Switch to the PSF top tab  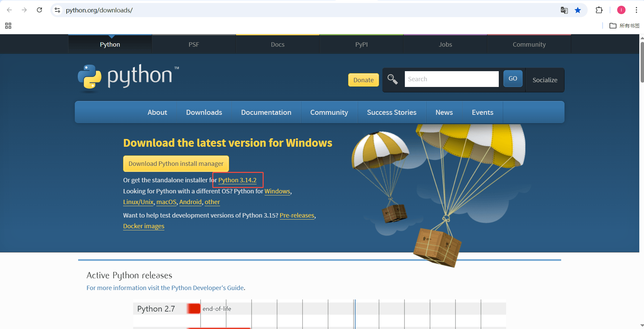click(x=194, y=44)
